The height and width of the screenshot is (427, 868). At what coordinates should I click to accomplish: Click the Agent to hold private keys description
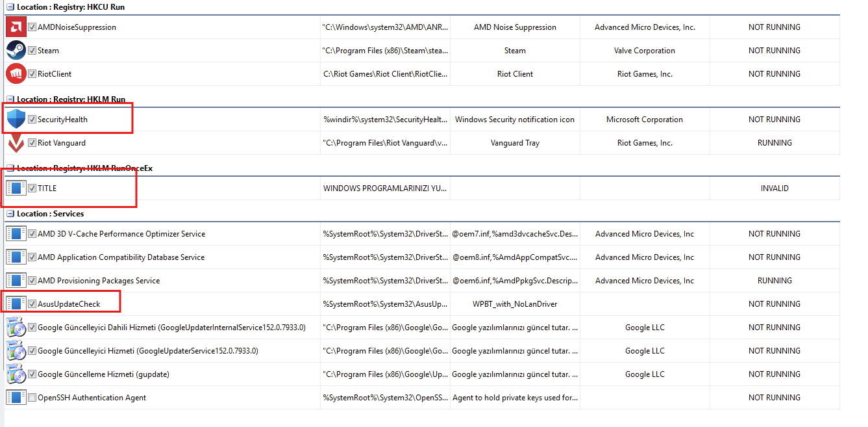tap(515, 398)
